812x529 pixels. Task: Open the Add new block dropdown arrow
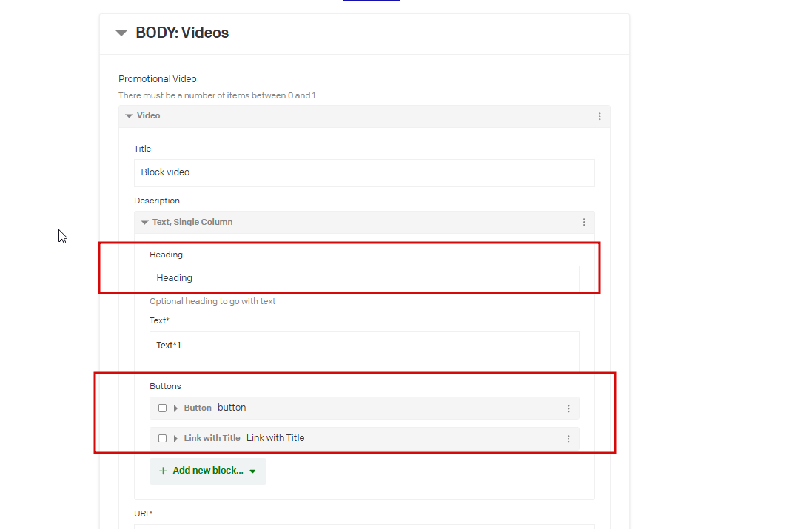pos(252,471)
